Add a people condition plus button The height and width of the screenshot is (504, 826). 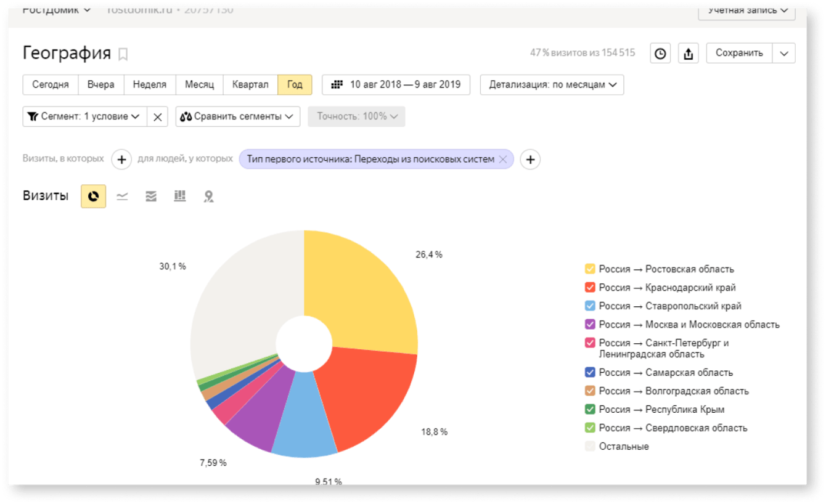530,160
